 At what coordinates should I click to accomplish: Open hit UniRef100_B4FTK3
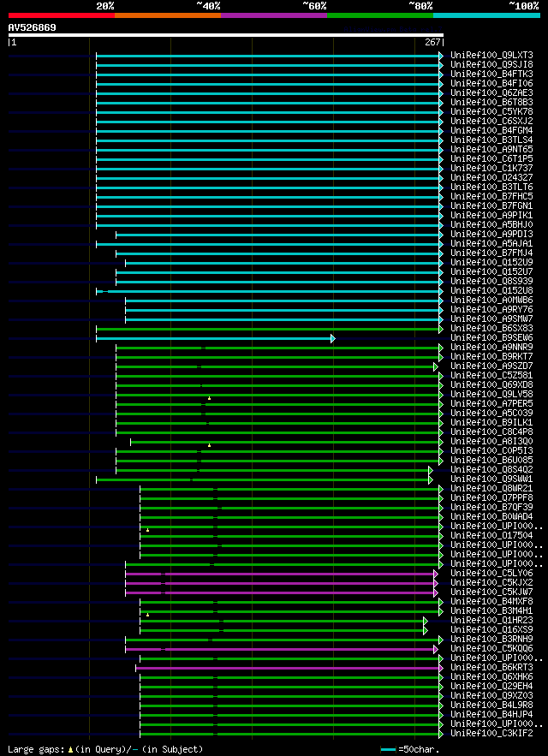(x=491, y=74)
